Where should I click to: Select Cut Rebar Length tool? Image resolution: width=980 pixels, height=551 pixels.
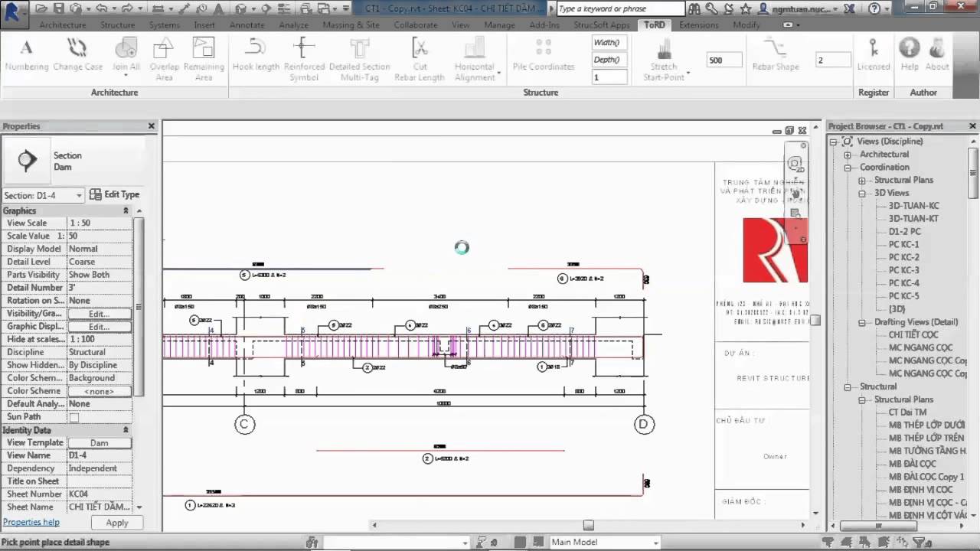419,57
